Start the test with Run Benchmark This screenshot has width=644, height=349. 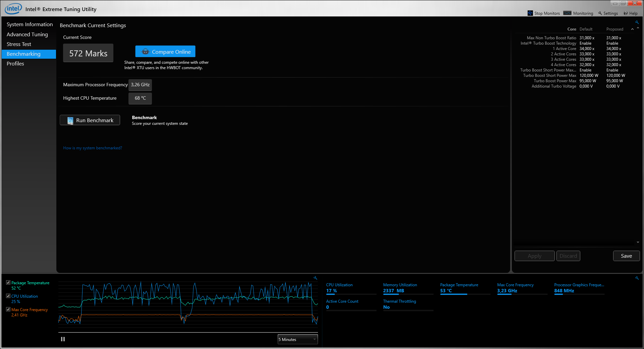click(x=90, y=120)
